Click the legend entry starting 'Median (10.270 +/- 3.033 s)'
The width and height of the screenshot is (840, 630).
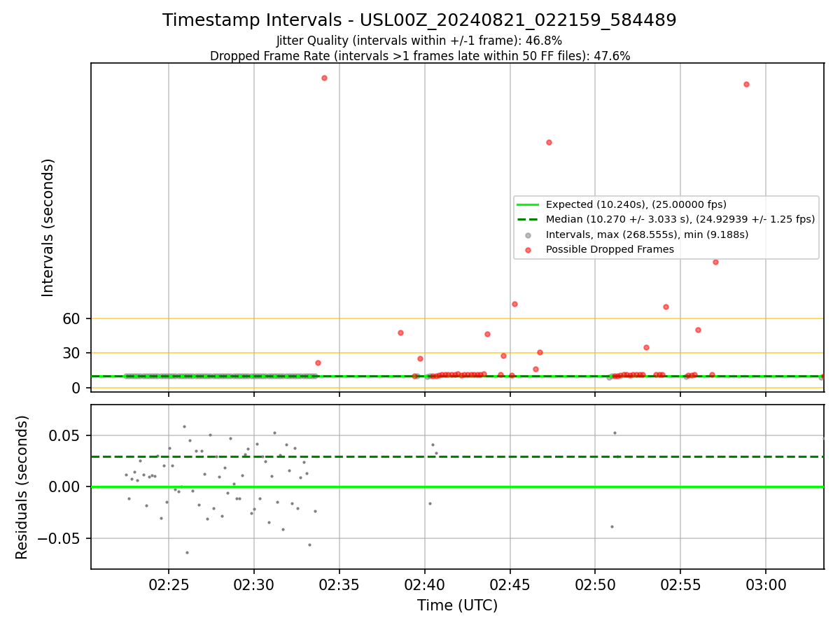[x=680, y=219]
